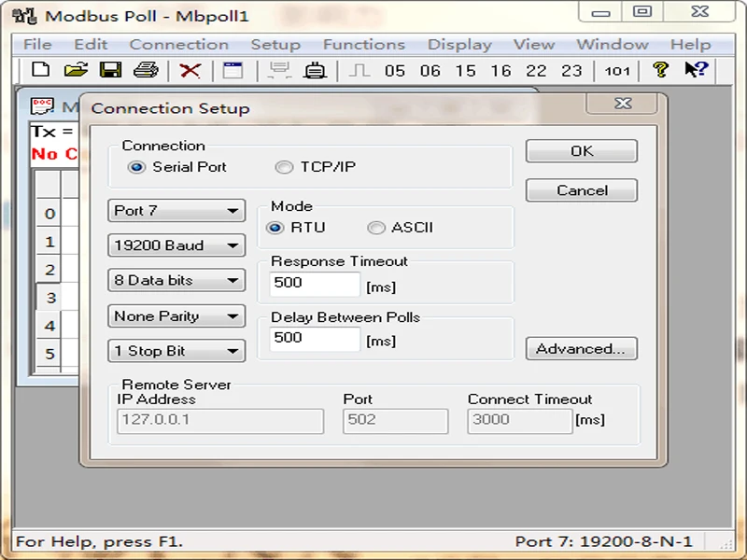Click the Response Timeout input field
This screenshot has height=560, width=747.
[315, 284]
